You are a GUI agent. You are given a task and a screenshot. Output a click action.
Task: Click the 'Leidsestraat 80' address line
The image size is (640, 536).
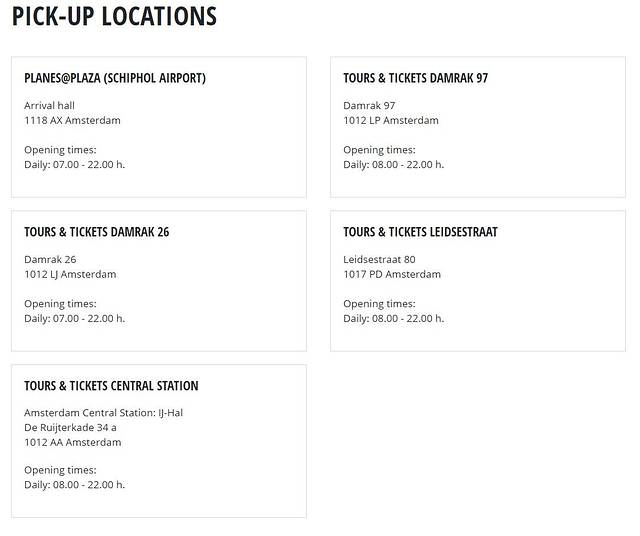(x=379, y=259)
